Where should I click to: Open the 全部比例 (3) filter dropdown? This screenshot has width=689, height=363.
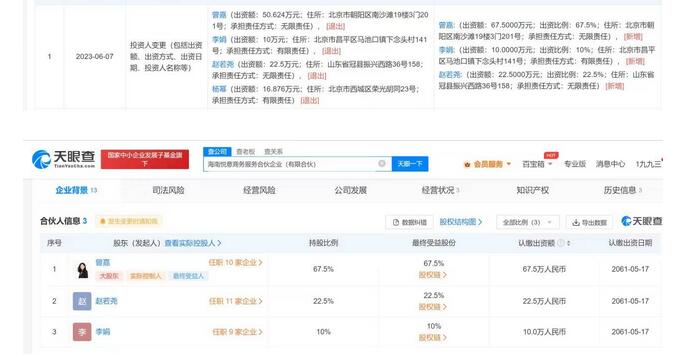tap(528, 222)
